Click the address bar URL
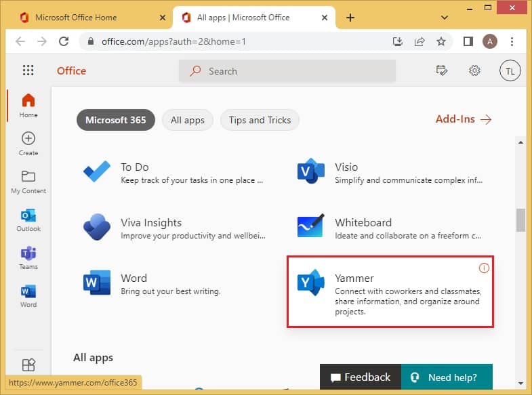 coord(173,41)
